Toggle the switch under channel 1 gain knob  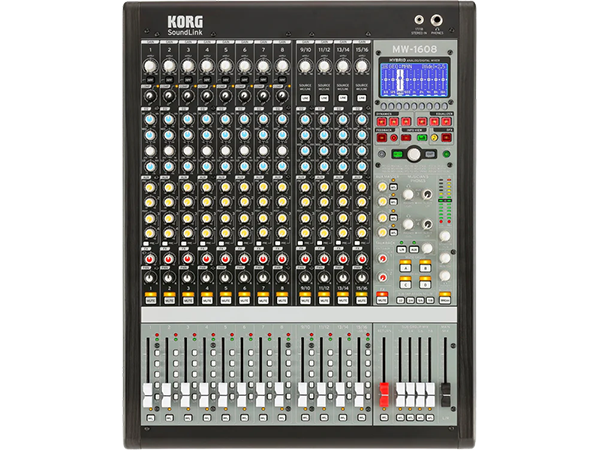pyautogui.click(x=150, y=80)
